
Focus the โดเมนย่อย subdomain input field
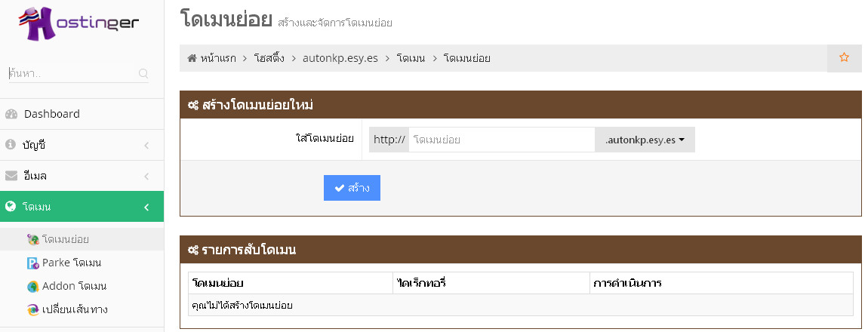point(501,140)
